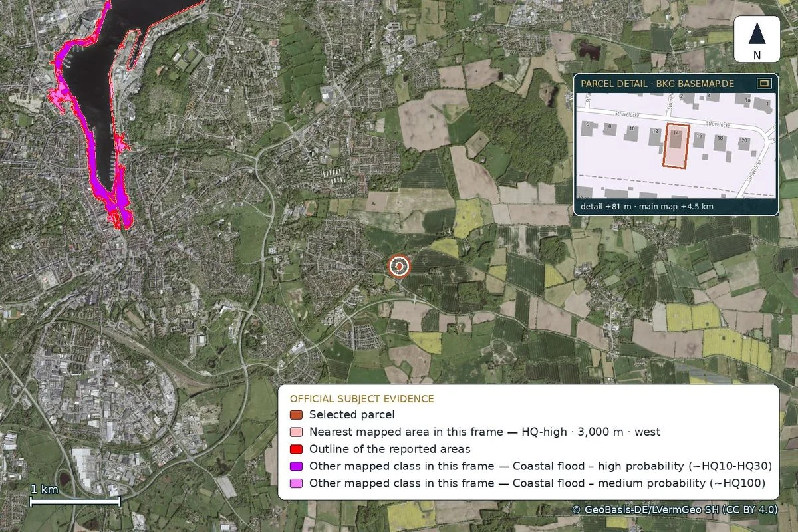Click house number 10 in parcel inset
Screen dimensions: 798x532
pos(632,128)
